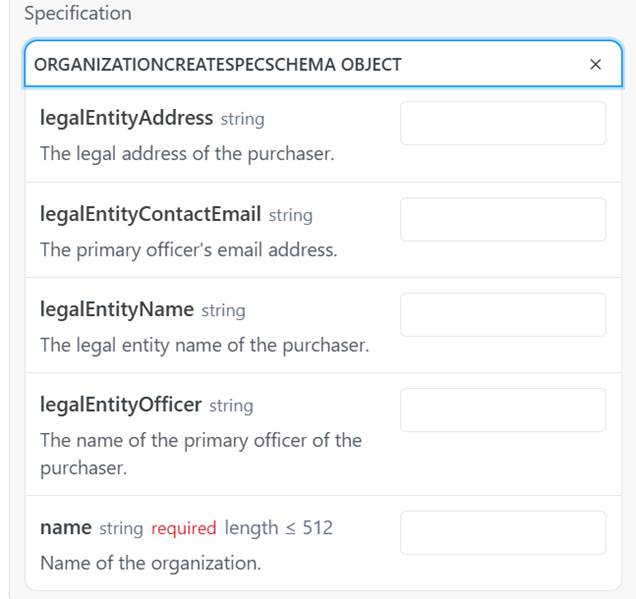Clear the ORGANIZATIONCREATESPECSCHEMA OBJECT selection with X
Screen dimensions: 636x599
coord(595,65)
